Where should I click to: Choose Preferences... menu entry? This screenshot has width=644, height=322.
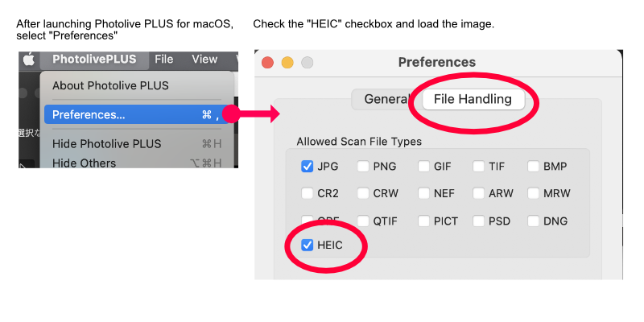(137, 114)
